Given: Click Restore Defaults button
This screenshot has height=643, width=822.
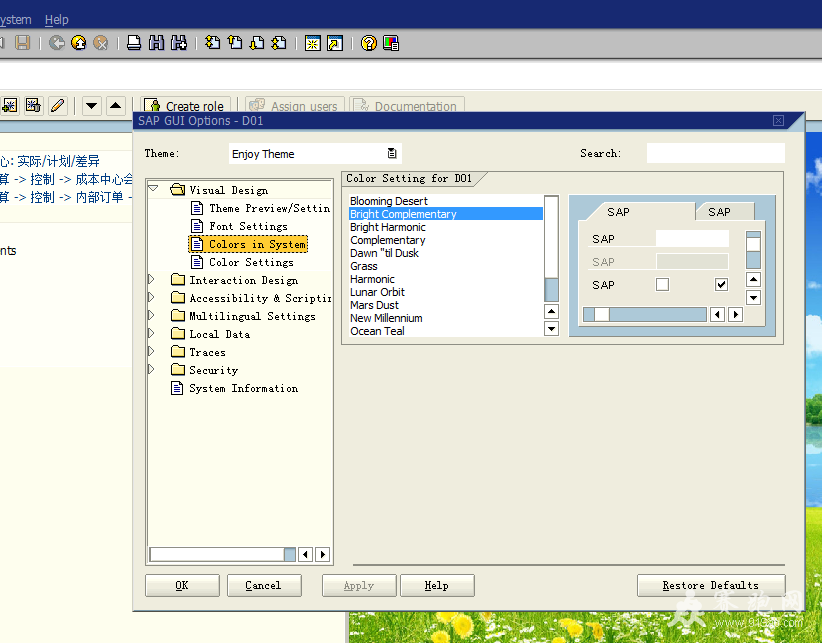Looking at the screenshot, I should pyautogui.click(x=711, y=585).
